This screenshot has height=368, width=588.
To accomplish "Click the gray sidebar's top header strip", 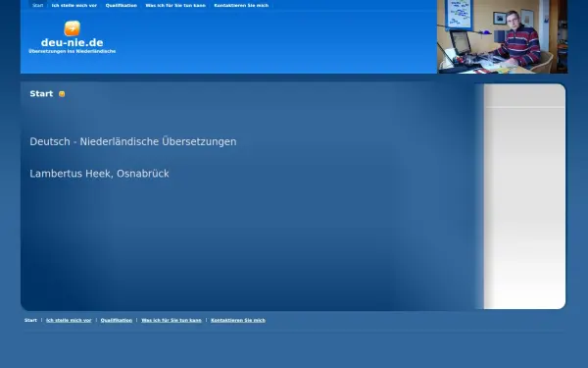I will pos(524,95).
